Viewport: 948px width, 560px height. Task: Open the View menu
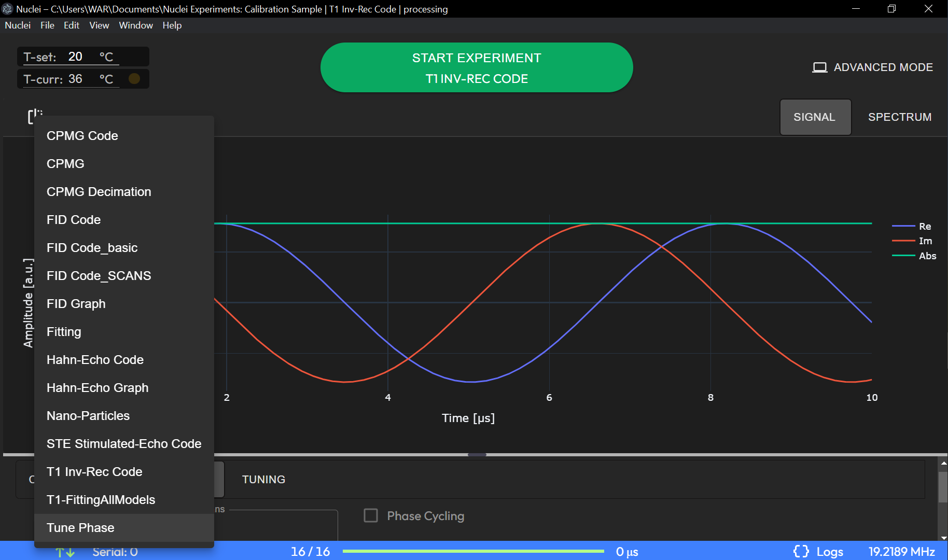point(99,25)
